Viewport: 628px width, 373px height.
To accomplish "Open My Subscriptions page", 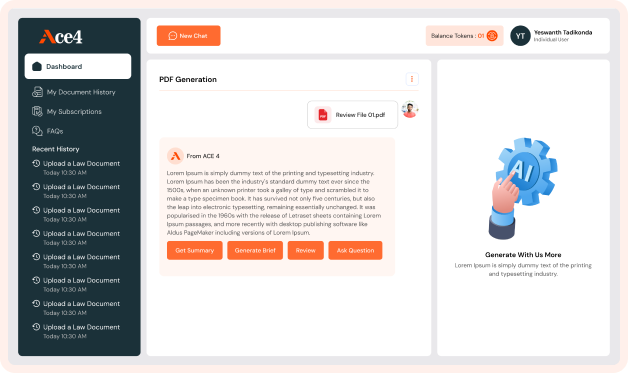I will coord(67,111).
